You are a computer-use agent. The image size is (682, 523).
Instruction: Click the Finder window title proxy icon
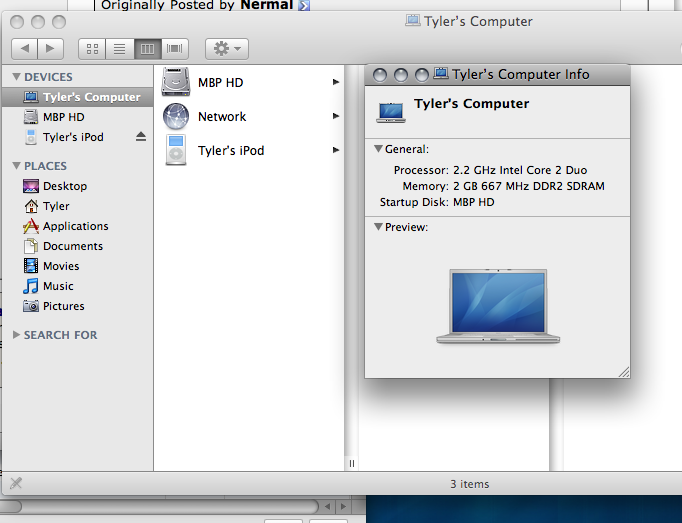(x=413, y=20)
